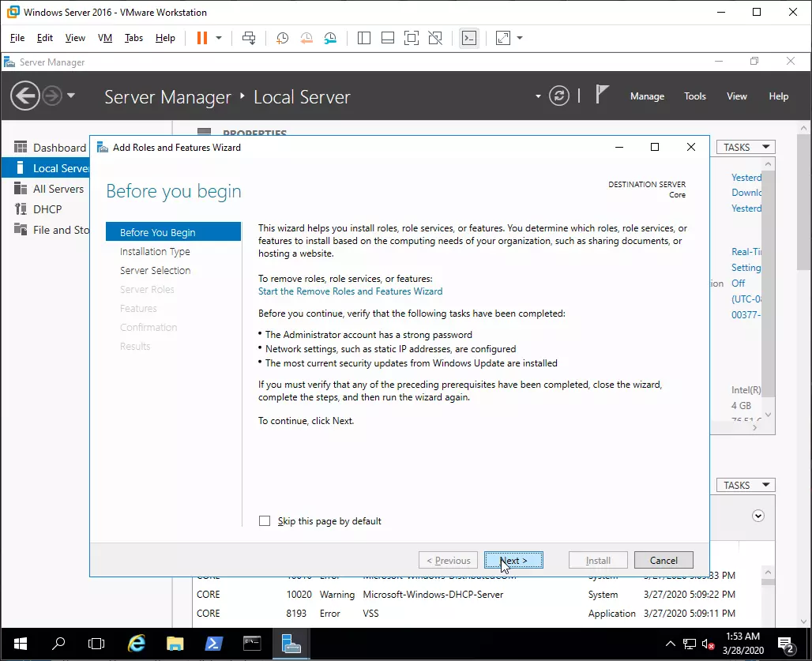Open the VMware File menu
Screen dimensions: 812x661
(x=17, y=38)
